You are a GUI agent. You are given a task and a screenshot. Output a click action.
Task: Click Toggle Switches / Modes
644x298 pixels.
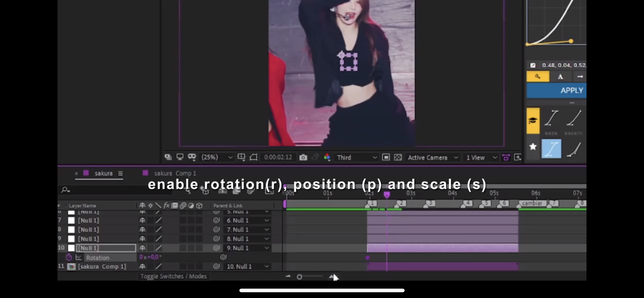coord(173,276)
